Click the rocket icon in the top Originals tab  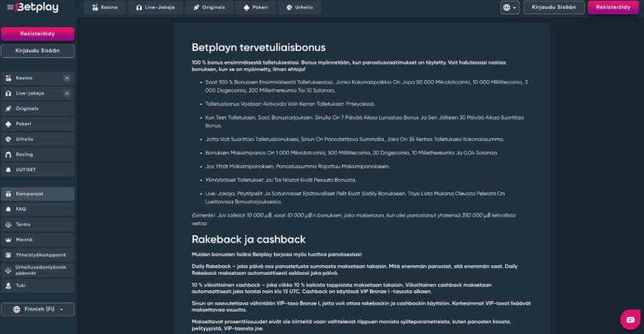coord(196,7)
